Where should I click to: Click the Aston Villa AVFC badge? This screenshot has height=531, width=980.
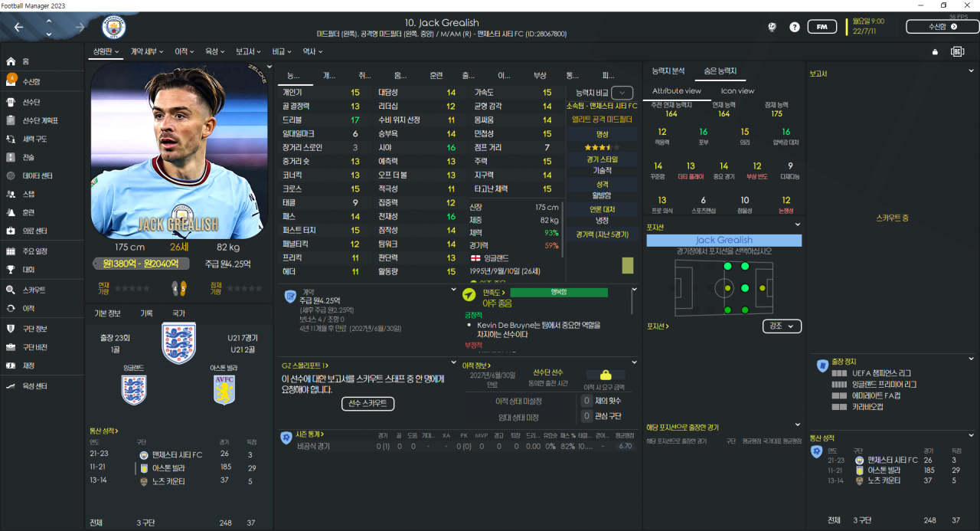224,390
